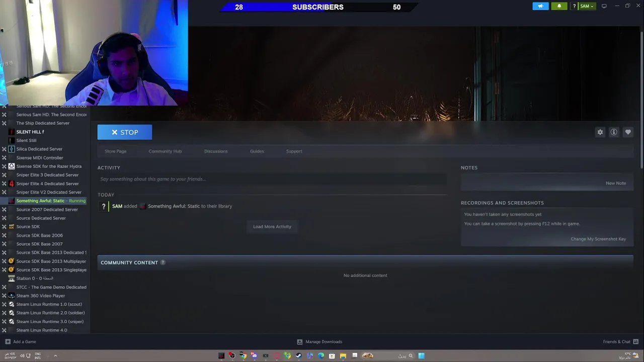
Task: Click the blue STOP button
Action: pyautogui.click(x=125, y=132)
